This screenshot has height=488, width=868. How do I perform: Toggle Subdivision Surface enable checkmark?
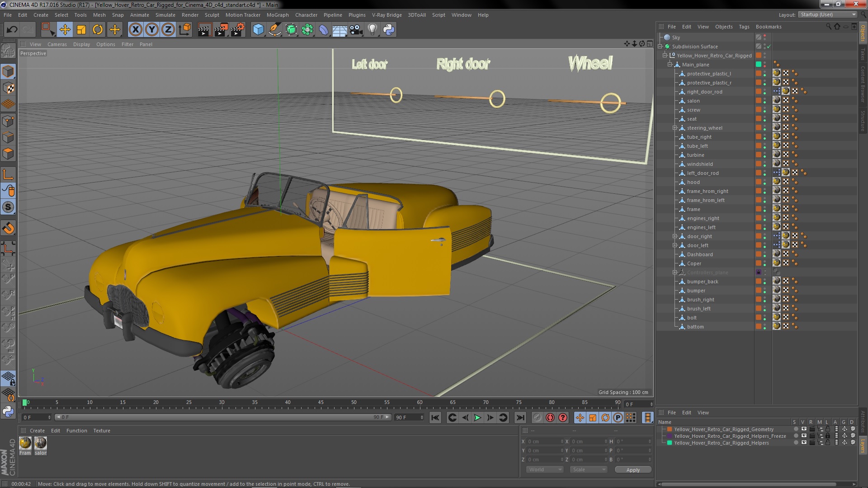coord(769,47)
